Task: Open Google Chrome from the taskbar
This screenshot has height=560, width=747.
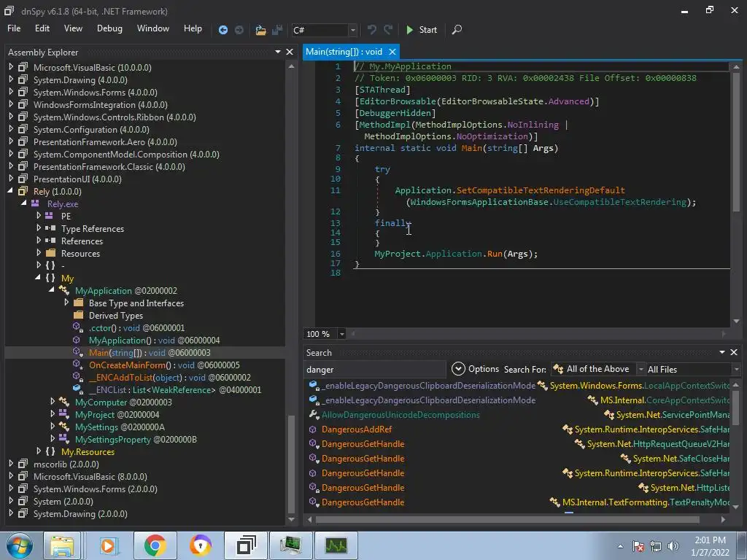Action: [155, 545]
